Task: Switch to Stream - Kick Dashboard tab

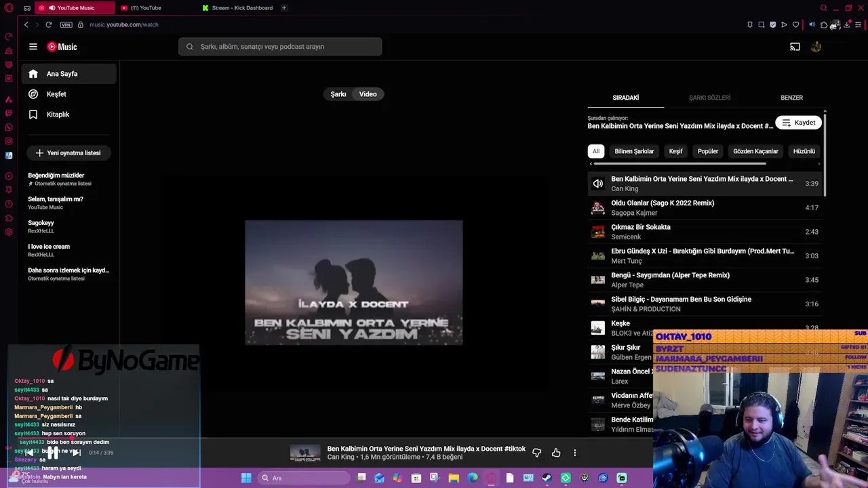Action: pyautogui.click(x=237, y=8)
